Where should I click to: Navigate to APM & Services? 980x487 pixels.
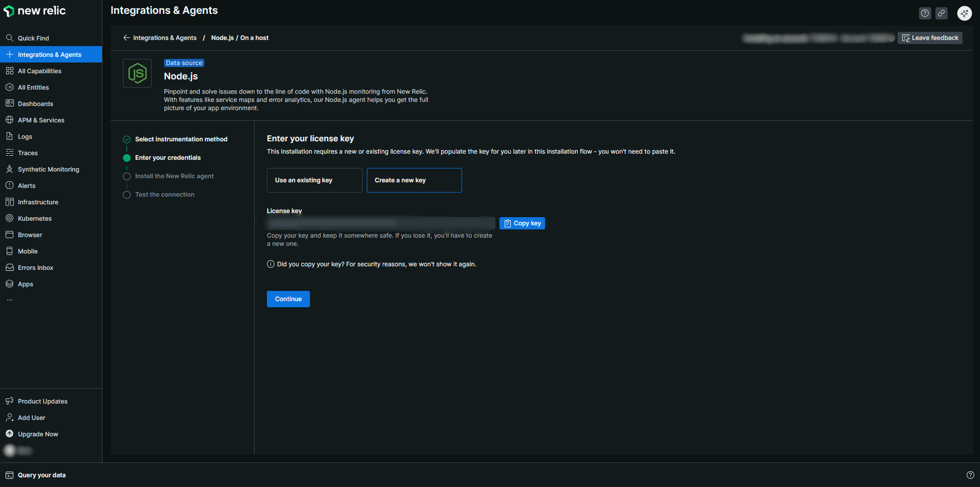(41, 120)
